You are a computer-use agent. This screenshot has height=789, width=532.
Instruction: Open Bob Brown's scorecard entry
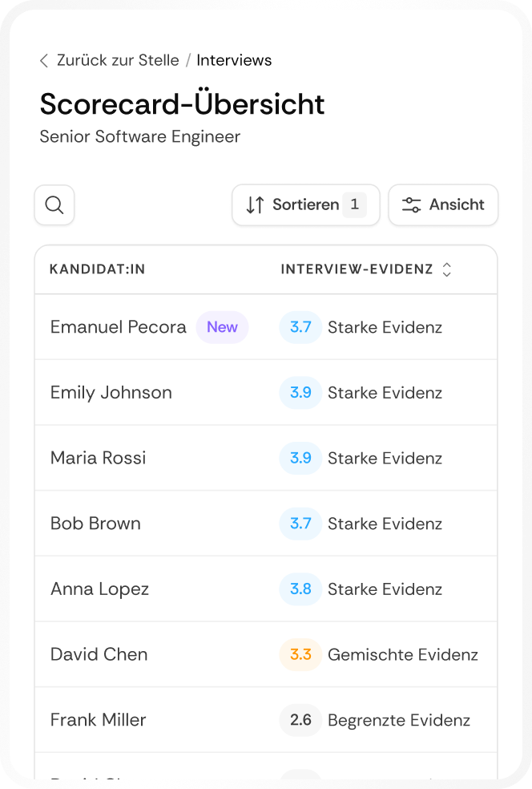tap(266, 524)
